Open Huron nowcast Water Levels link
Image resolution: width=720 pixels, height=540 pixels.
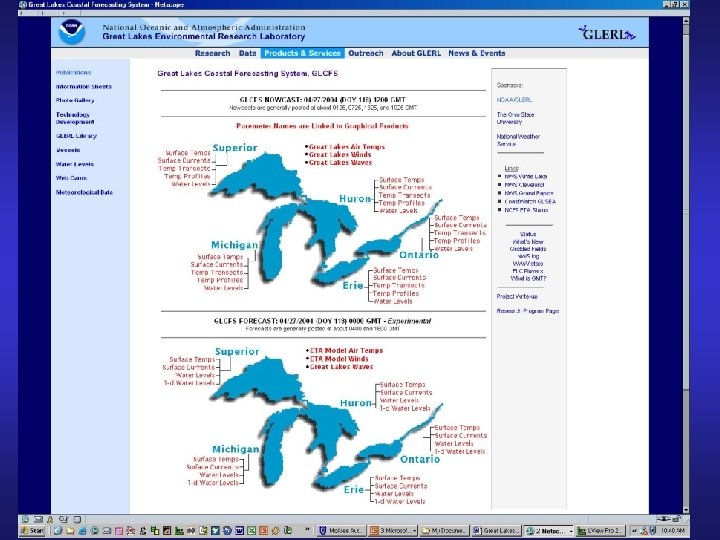[x=398, y=211]
